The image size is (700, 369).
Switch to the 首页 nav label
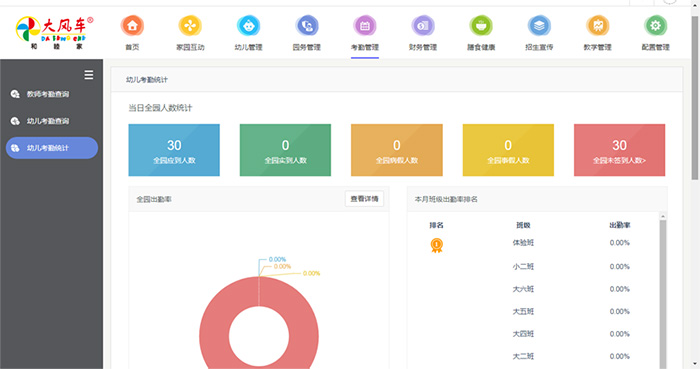pyautogui.click(x=132, y=47)
